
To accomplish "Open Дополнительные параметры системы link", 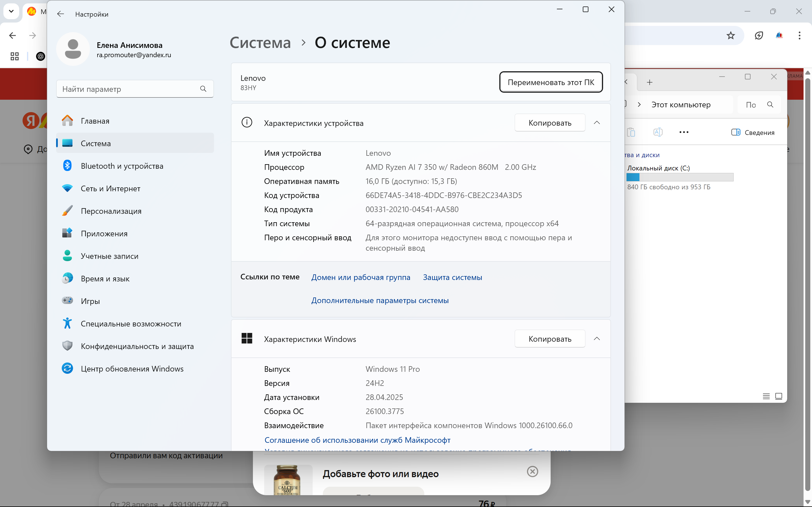I will point(379,301).
